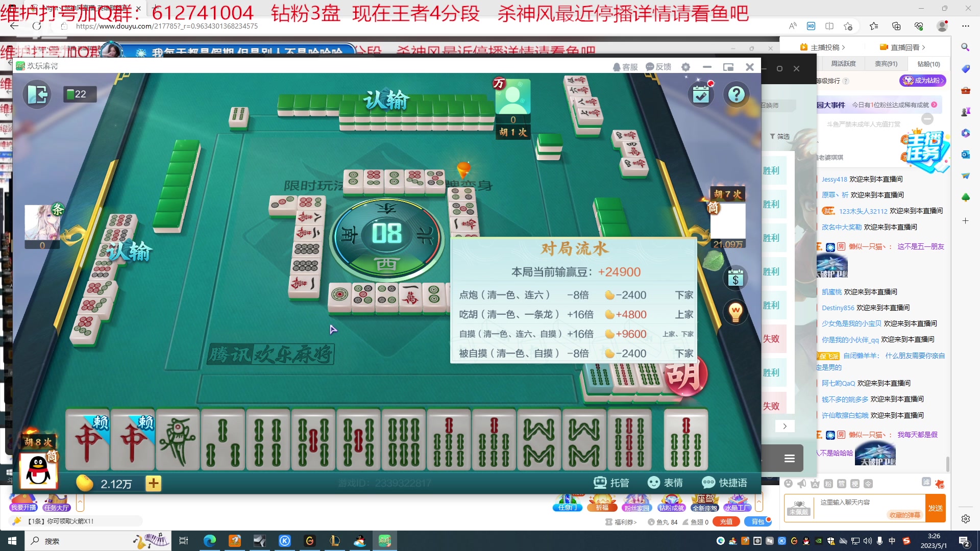Open 反馈 feedback in the mahjong window
This screenshot has height=551, width=980.
(658, 66)
